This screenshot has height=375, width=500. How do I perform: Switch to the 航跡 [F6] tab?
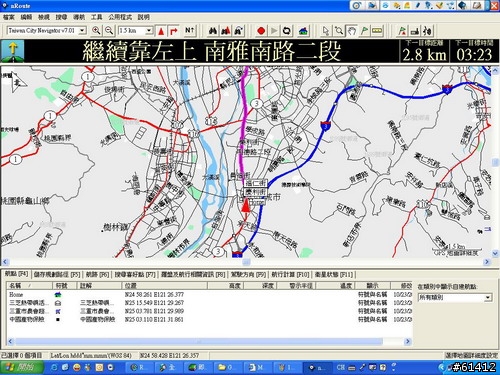98,275
